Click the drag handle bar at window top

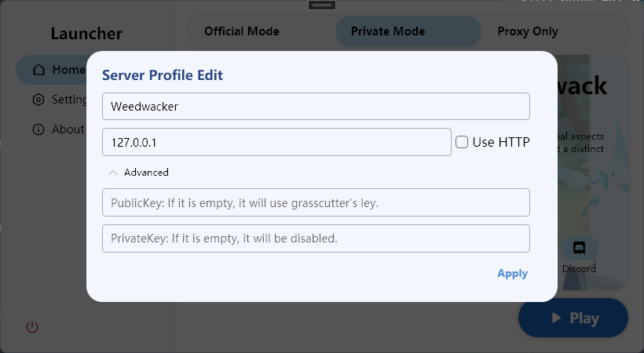[322, 5]
